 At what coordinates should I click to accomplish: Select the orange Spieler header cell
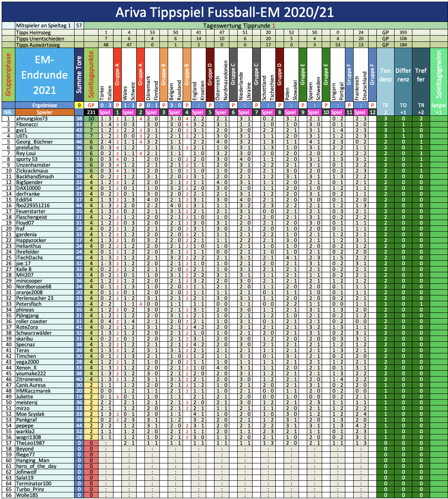45,112
